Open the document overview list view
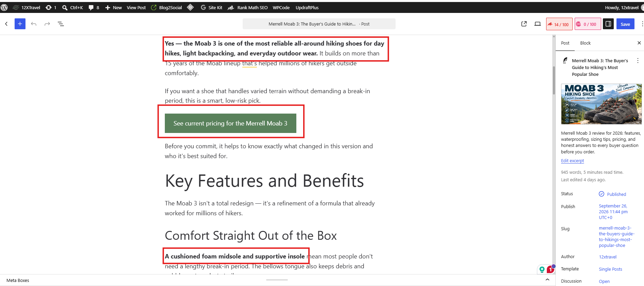The width and height of the screenshot is (644, 286). point(61,24)
